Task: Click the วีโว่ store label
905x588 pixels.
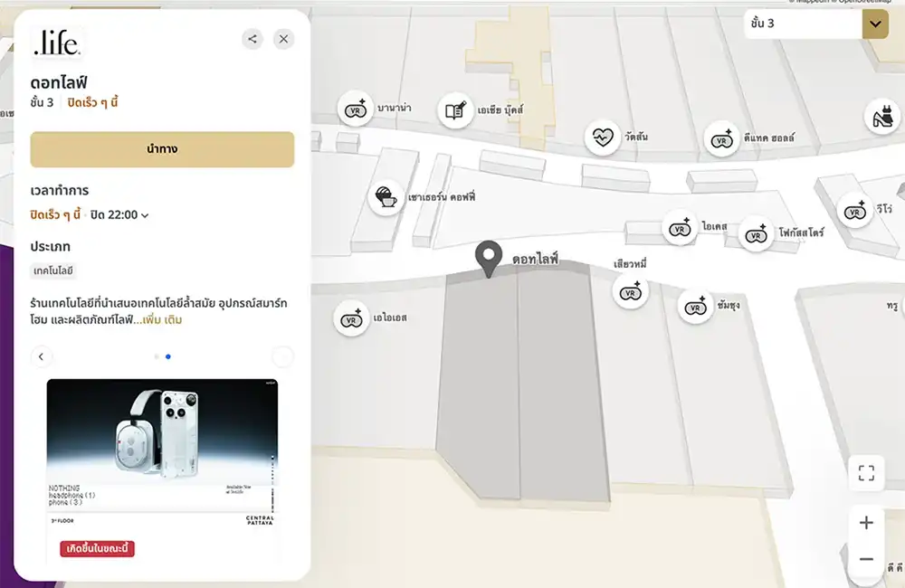Action: coord(884,208)
